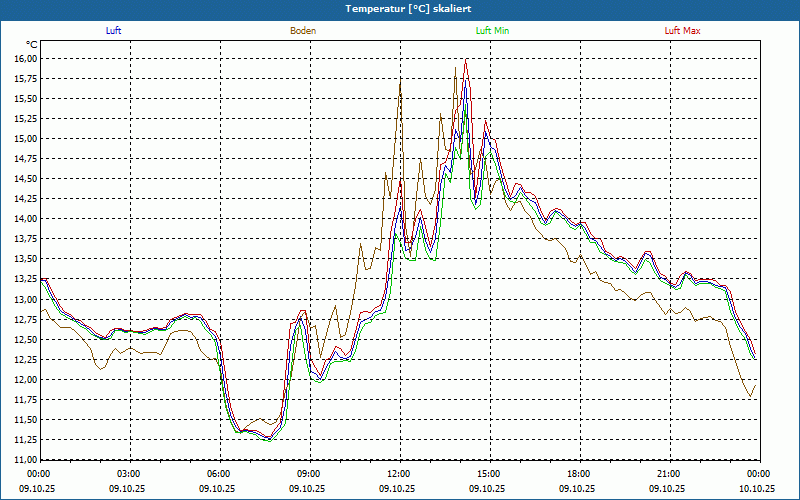Screen dimensions: 800x500
Task: Click the 18:00 time axis label
Action: (x=579, y=474)
